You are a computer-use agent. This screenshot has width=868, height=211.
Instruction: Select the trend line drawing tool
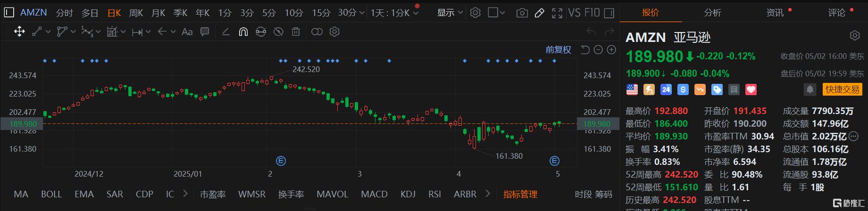tap(36, 32)
